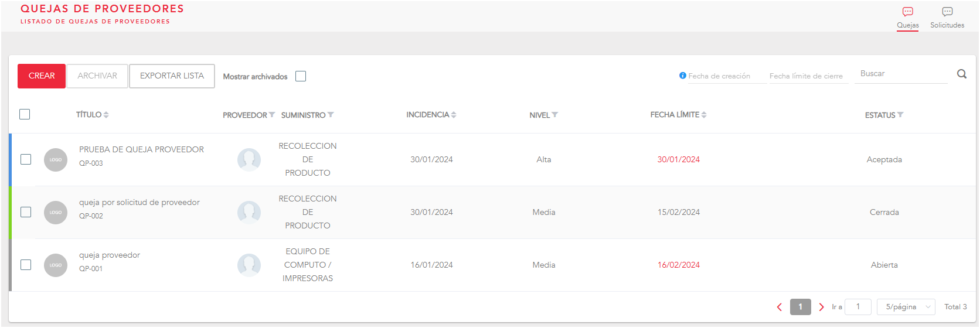980x328 pixels.
Task: Filter the Suministro column
Action: point(331,115)
